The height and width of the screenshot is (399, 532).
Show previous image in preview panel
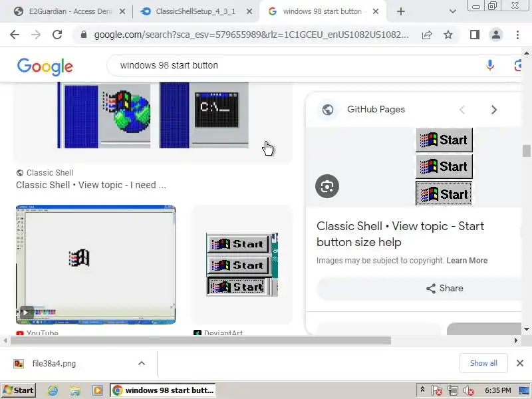pyautogui.click(x=462, y=110)
